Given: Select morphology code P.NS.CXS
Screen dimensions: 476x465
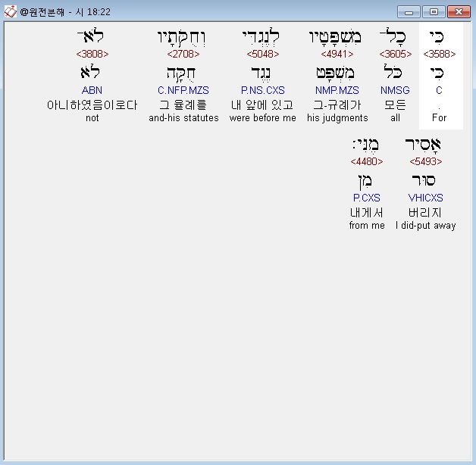Looking at the screenshot, I should click(x=263, y=90).
